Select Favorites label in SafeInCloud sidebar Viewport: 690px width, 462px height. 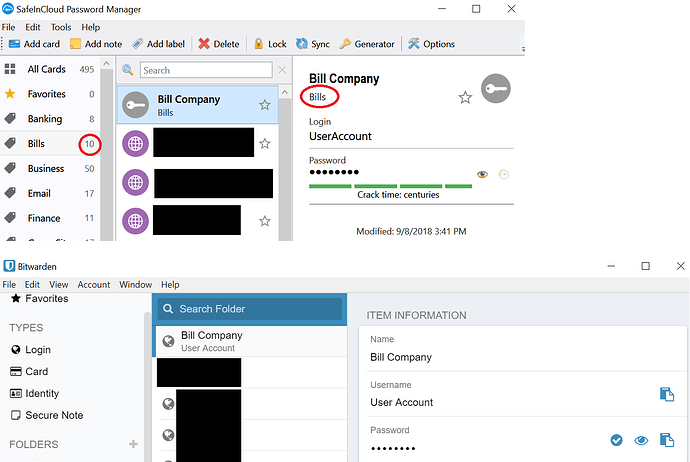(x=50, y=94)
